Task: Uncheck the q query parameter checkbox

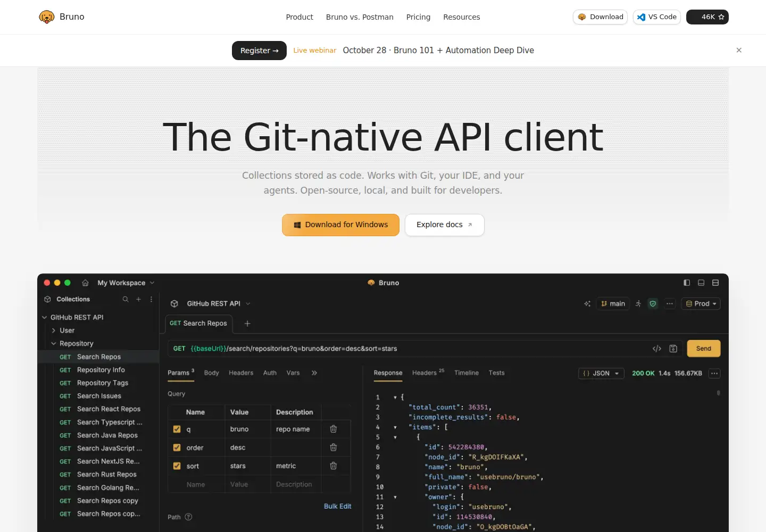Action: 177,429
